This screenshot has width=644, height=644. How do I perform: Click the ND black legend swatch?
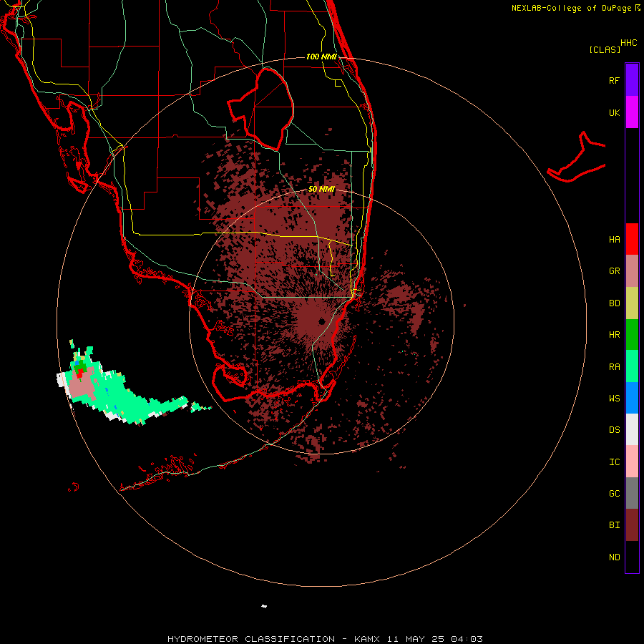pyautogui.click(x=632, y=557)
